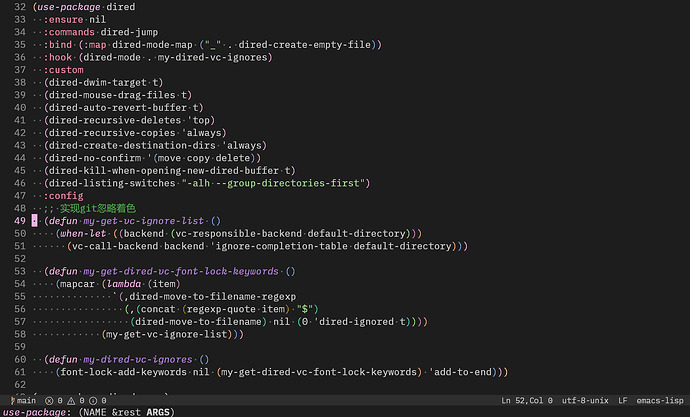
Task: Place cursor on the :config keyword
Action: (x=63, y=196)
